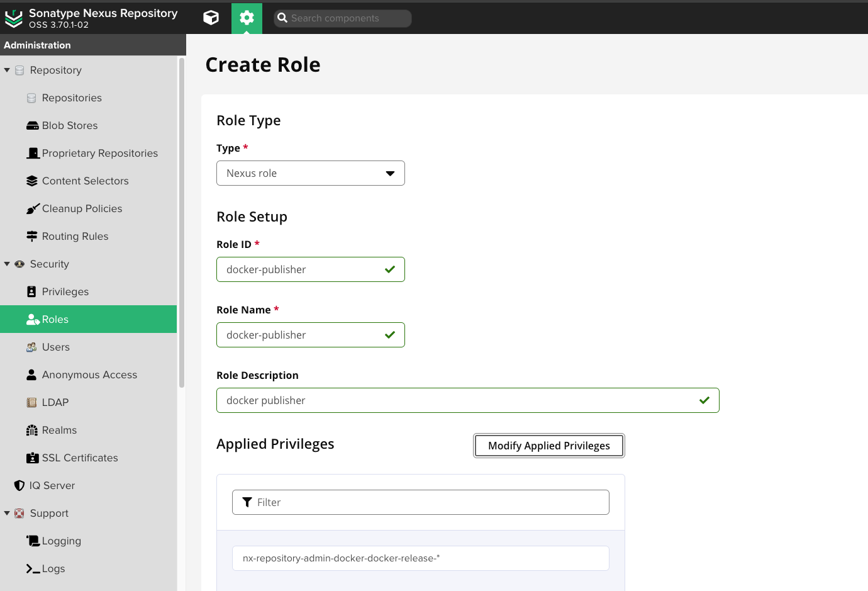
Task: Click the Users group icon
Action: tap(31, 347)
